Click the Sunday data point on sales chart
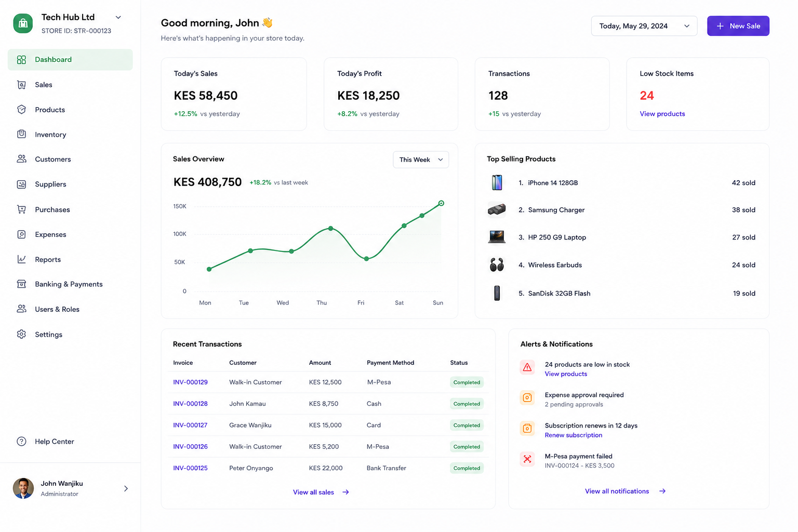The image size is (798, 532). pyautogui.click(x=441, y=203)
